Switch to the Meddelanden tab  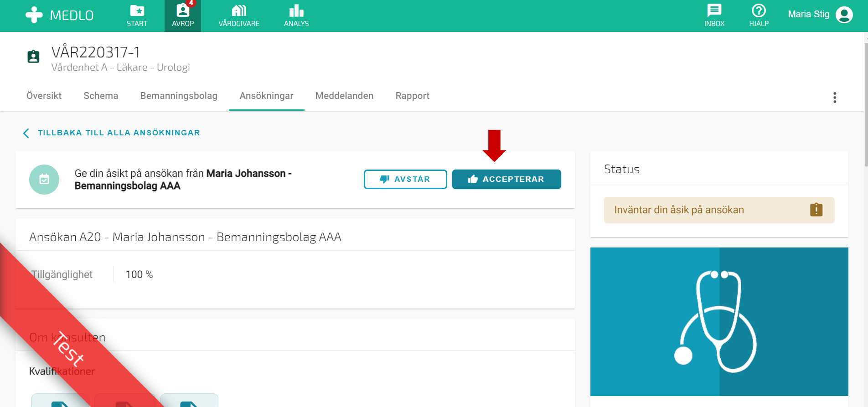click(x=344, y=96)
